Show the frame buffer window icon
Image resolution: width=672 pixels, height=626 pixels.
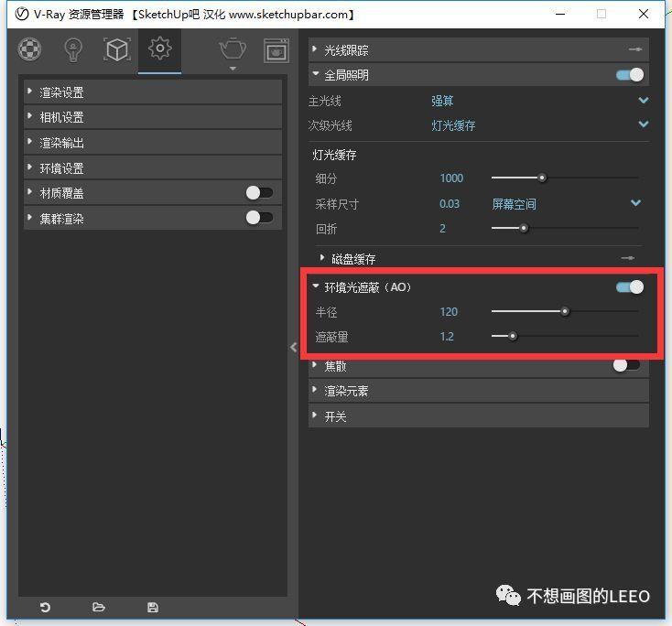pos(276,50)
